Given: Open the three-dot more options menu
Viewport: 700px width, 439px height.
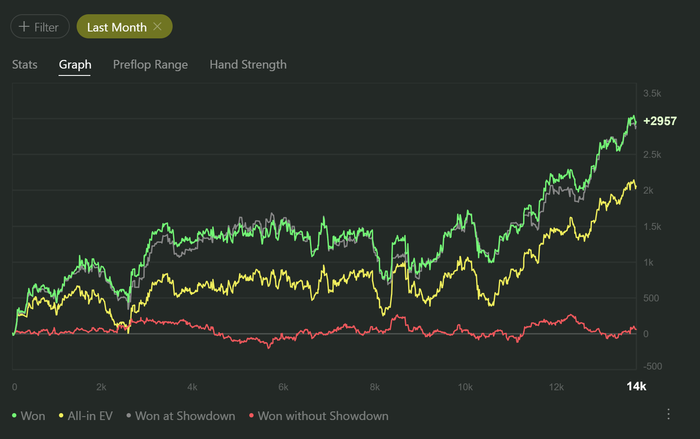Looking at the screenshot, I should coord(668,414).
